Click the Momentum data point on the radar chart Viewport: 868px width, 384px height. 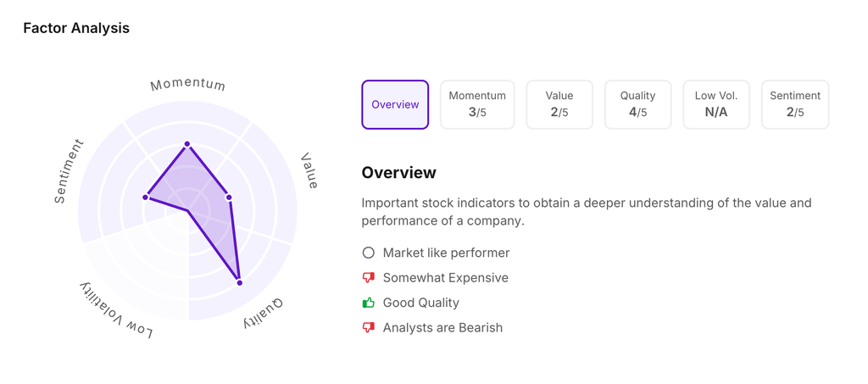(187, 144)
